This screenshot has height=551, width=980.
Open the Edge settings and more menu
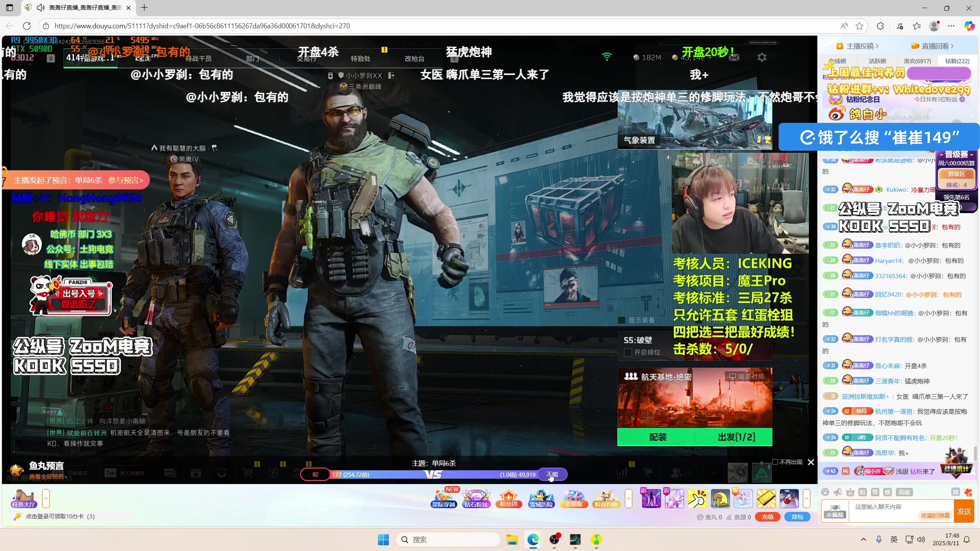[951, 26]
